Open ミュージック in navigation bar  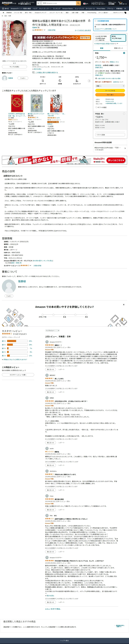[79, 8]
